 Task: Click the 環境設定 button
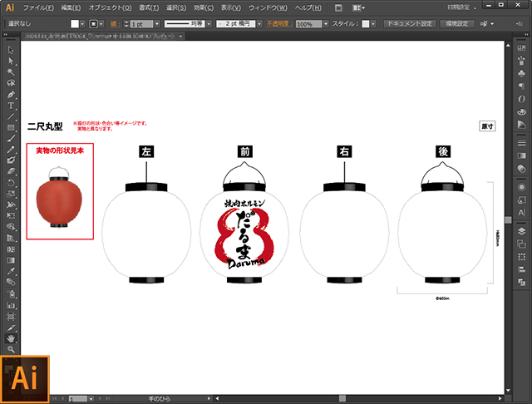[x=457, y=24]
